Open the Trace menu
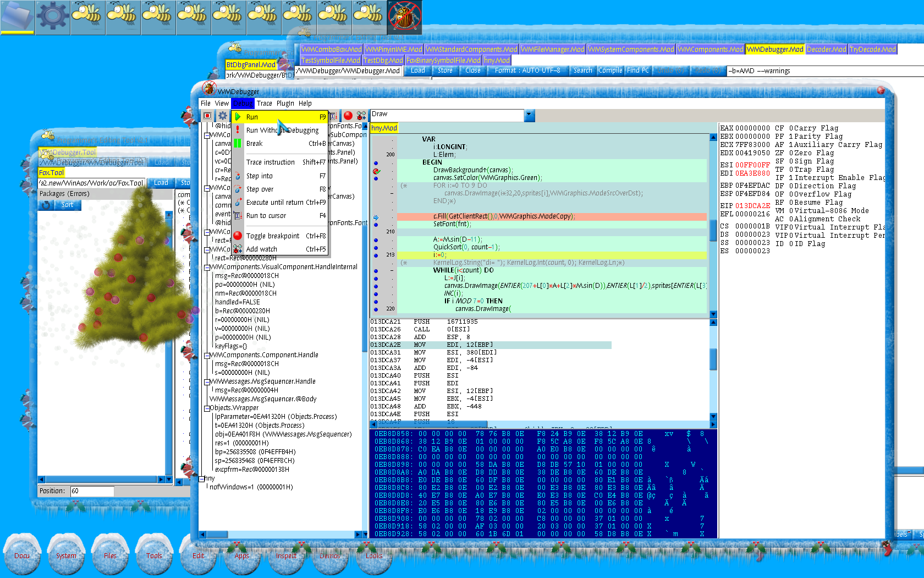 [264, 103]
